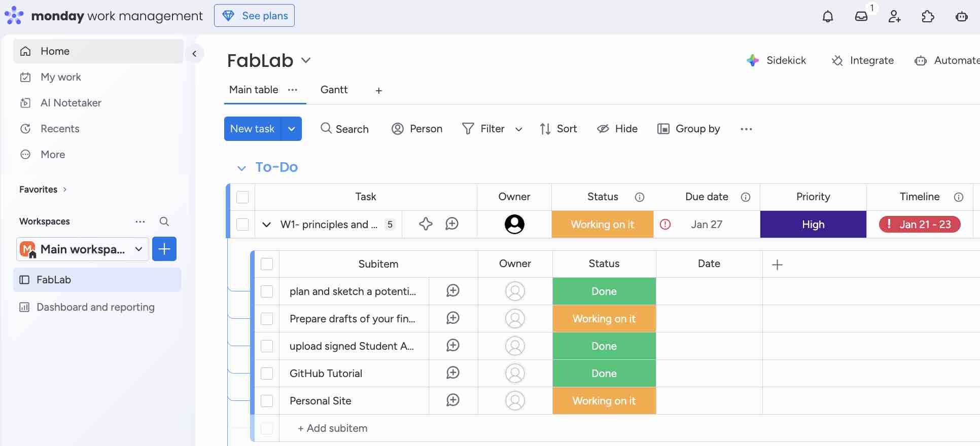The height and width of the screenshot is (446, 980).
Task: Click the See plans button
Action: [x=254, y=16]
